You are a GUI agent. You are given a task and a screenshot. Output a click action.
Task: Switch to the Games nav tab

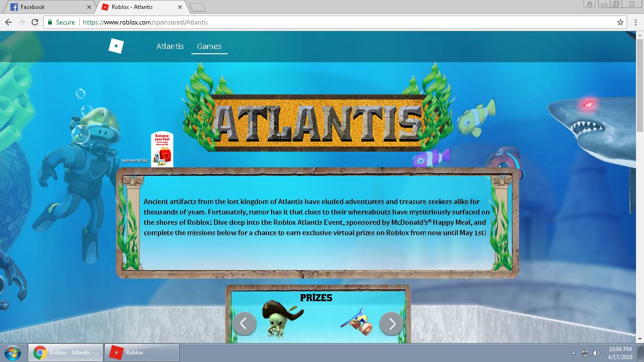(209, 46)
